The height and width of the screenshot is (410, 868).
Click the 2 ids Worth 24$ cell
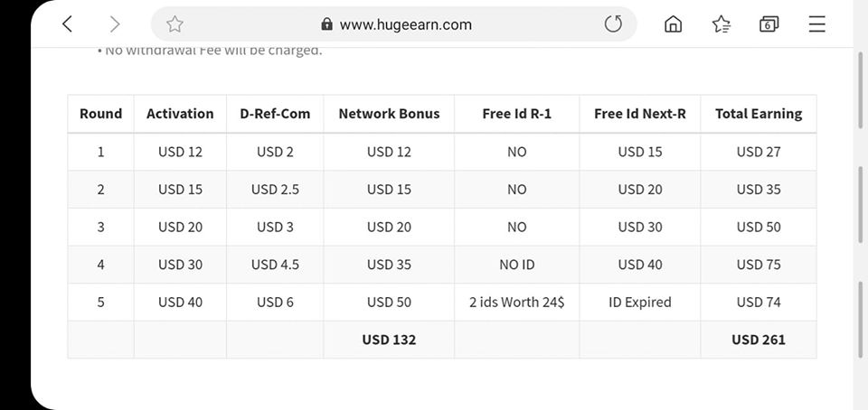point(516,302)
